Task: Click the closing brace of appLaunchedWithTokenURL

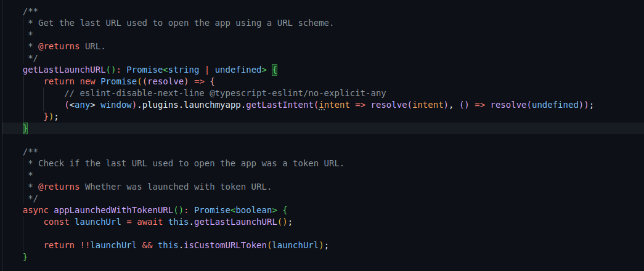Action: 25,257
